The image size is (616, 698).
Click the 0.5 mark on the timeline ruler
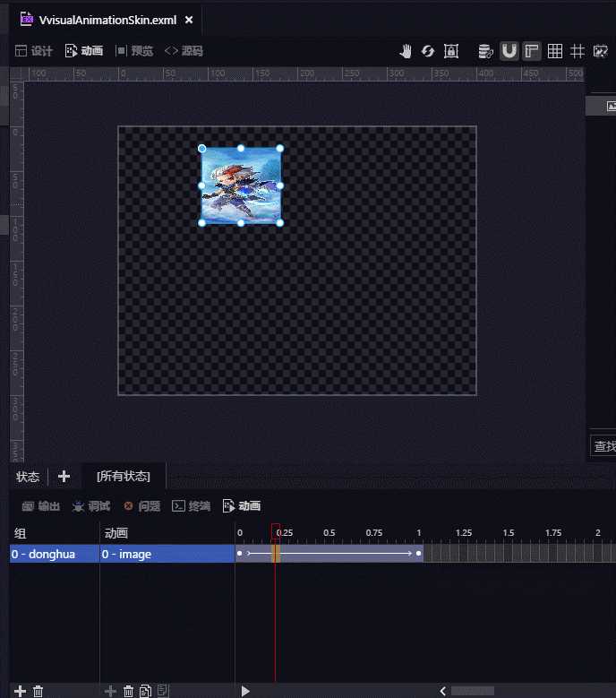pyautogui.click(x=329, y=532)
